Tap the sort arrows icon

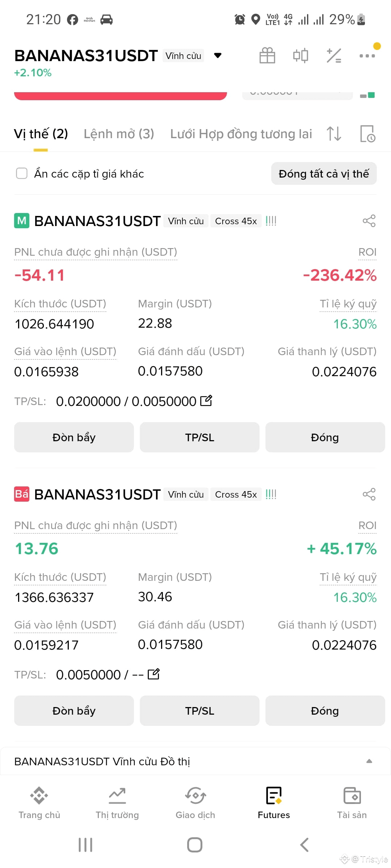(334, 134)
